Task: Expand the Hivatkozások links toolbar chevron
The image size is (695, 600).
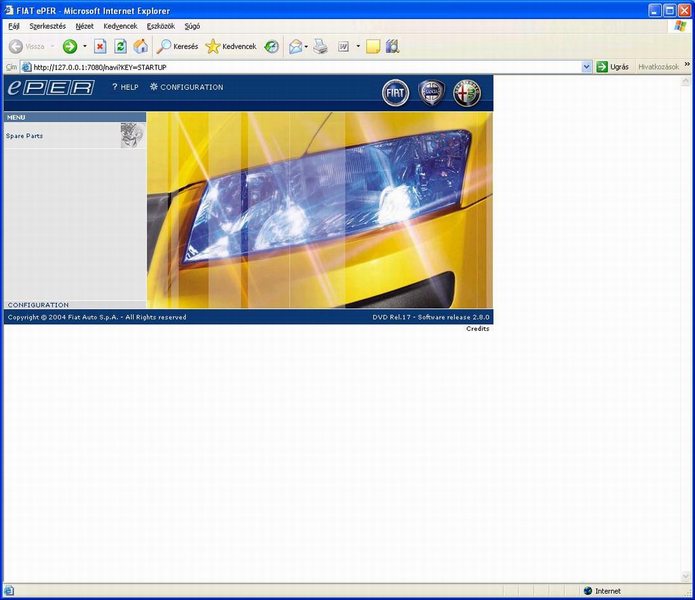Action: point(687,65)
